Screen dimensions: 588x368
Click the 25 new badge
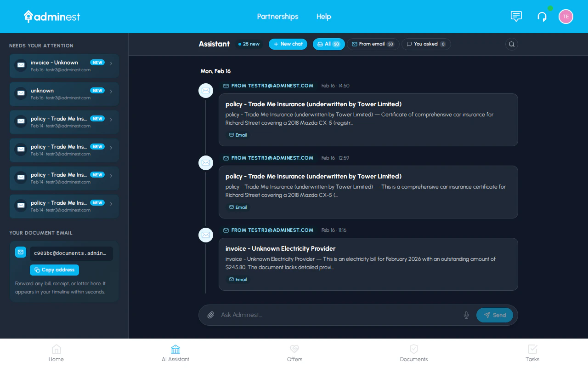point(249,44)
